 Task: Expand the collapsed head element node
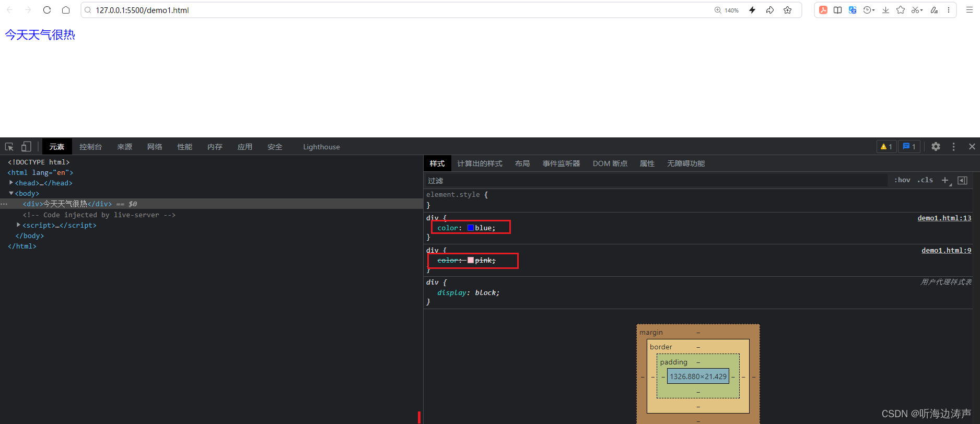tap(11, 183)
